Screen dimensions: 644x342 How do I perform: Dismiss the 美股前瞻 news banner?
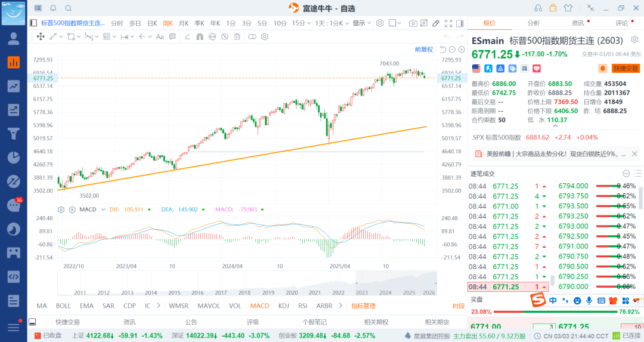[x=634, y=154]
